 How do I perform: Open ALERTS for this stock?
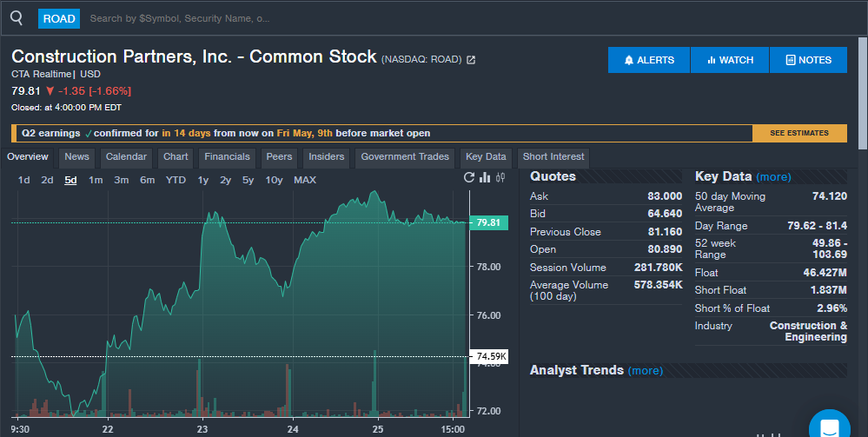tap(649, 60)
